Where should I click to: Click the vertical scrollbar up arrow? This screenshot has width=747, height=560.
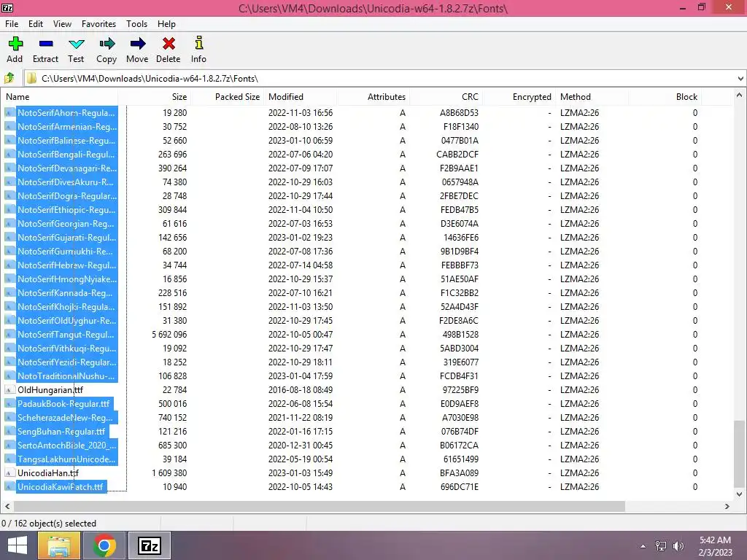point(739,96)
